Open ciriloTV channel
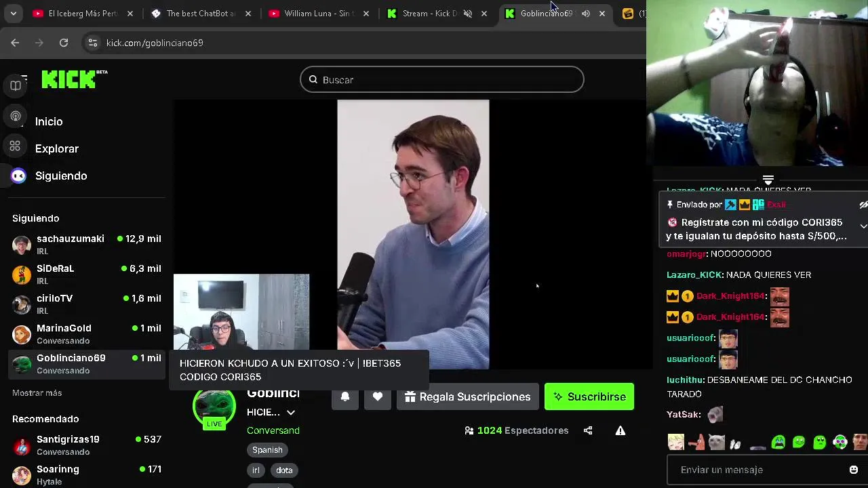Image resolution: width=868 pixels, height=488 pixels. [x=87, y=304]
